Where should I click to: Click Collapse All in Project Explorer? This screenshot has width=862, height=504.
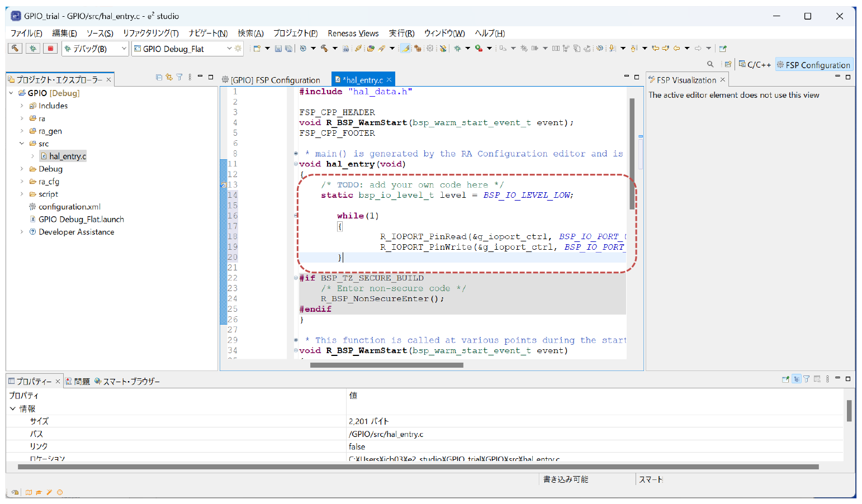pyautogui.click(x=159, y=78)
